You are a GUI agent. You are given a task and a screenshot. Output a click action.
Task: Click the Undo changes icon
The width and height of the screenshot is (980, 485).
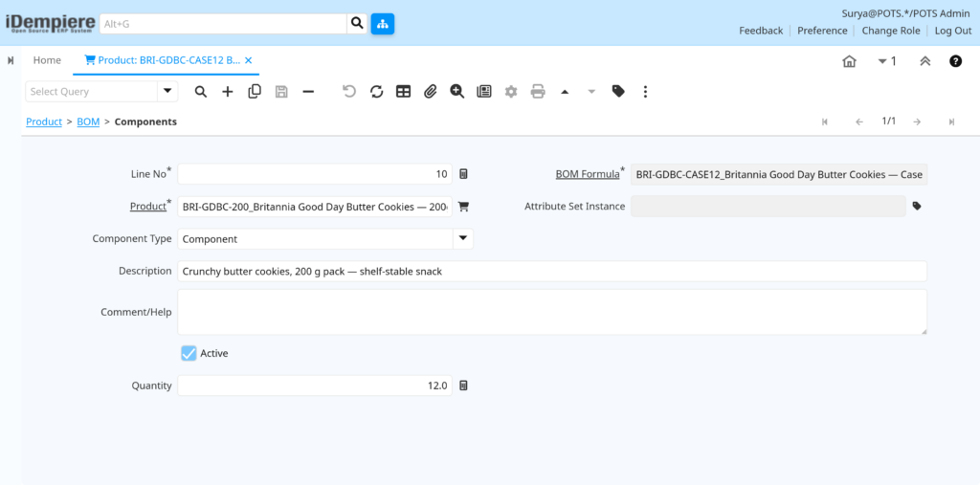349,92
